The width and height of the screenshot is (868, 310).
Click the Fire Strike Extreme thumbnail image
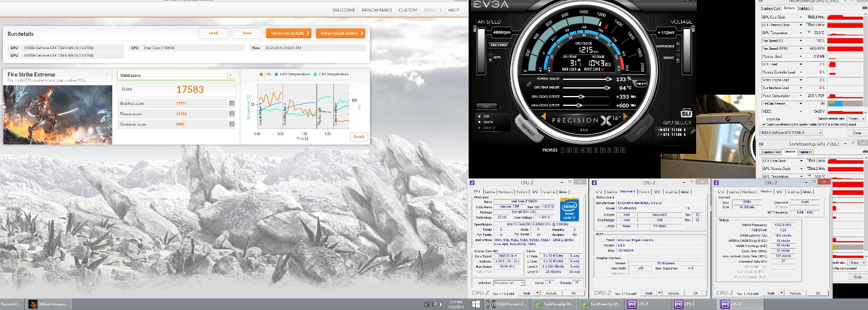(57, 115)
